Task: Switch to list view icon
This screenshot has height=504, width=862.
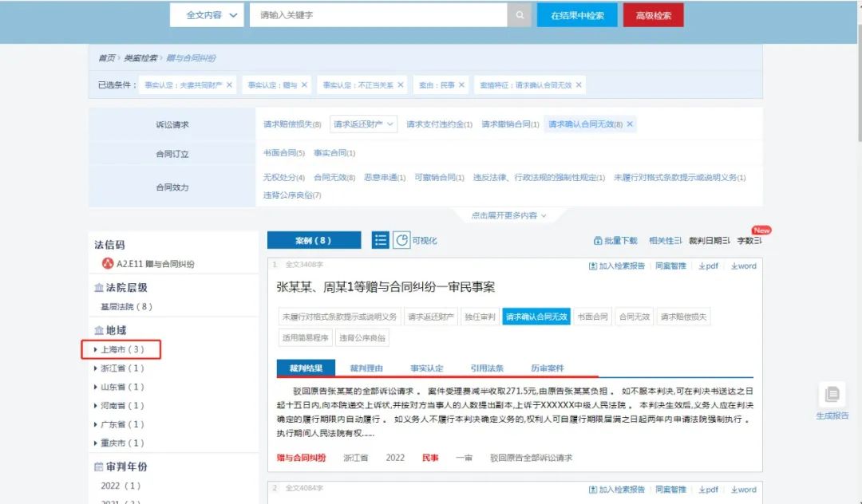Action: click(380, 240)
